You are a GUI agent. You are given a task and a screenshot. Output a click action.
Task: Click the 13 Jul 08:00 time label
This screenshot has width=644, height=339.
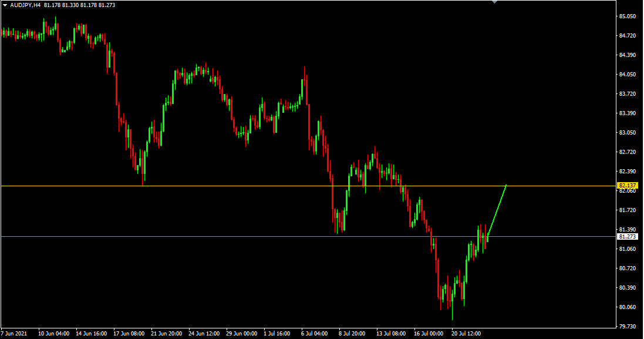(391, 334)
